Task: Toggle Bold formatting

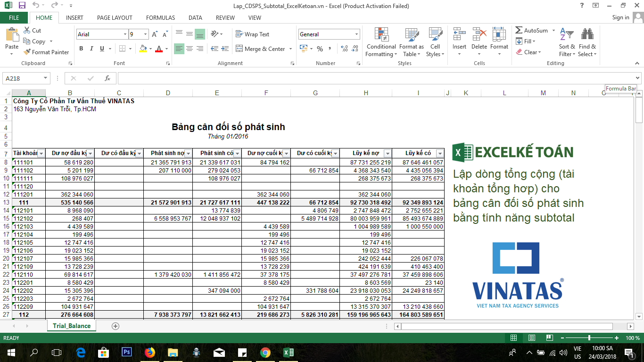Action: click(81, 49)
